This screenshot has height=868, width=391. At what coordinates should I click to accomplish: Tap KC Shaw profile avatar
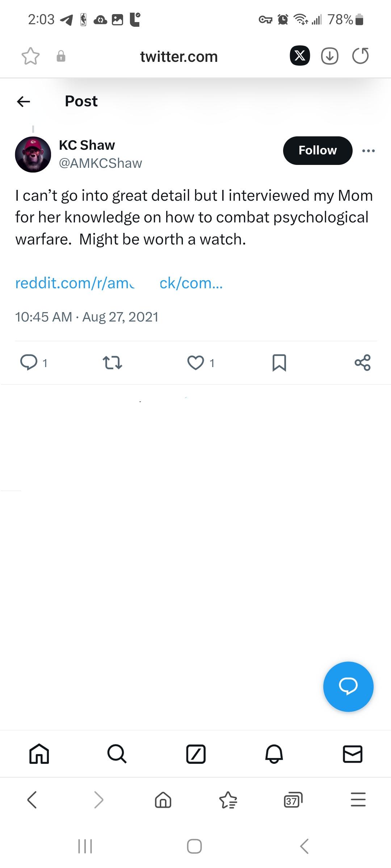click(33, 154)
